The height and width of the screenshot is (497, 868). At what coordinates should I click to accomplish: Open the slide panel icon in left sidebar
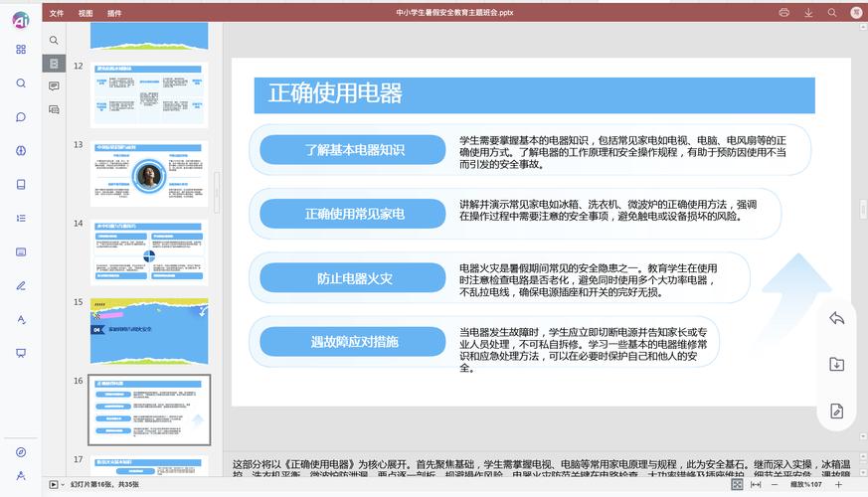pyautogui.click(x=21, y=251)
